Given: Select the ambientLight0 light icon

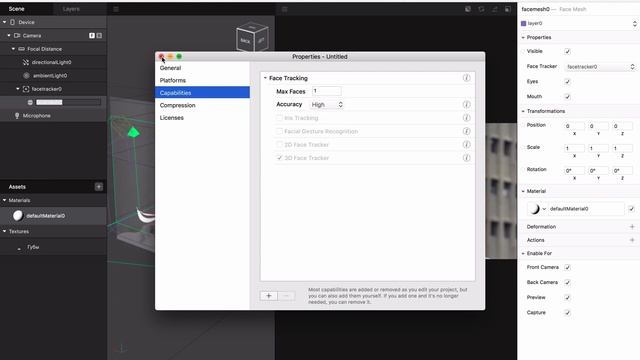Looking at the screenshot, I should coord(26,76).
